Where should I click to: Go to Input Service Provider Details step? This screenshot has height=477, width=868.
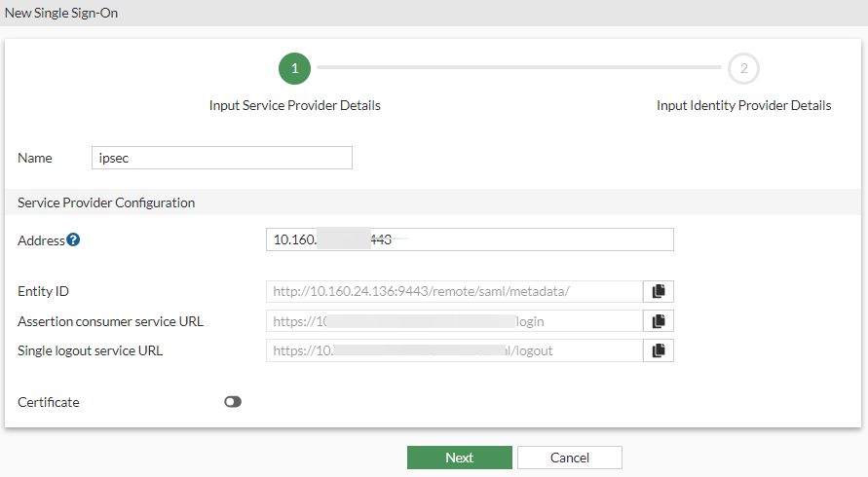pos(294,105)
